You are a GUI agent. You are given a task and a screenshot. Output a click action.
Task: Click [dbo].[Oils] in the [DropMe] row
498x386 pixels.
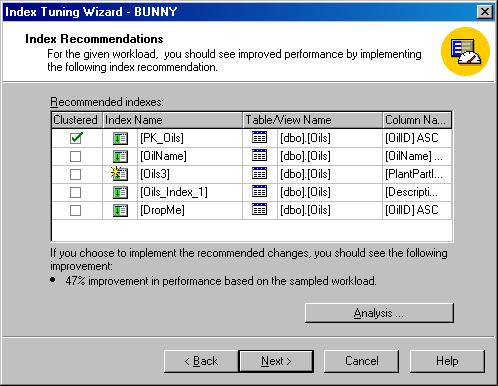305,210
